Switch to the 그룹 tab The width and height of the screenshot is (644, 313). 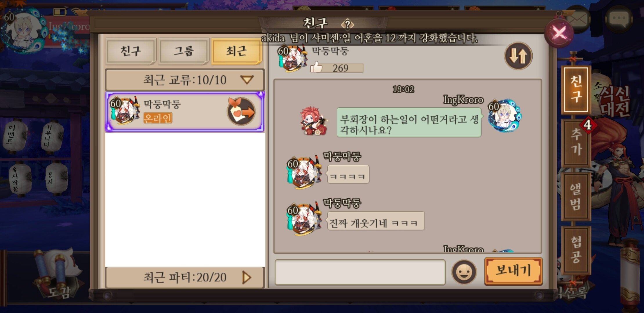pos(183,51)
